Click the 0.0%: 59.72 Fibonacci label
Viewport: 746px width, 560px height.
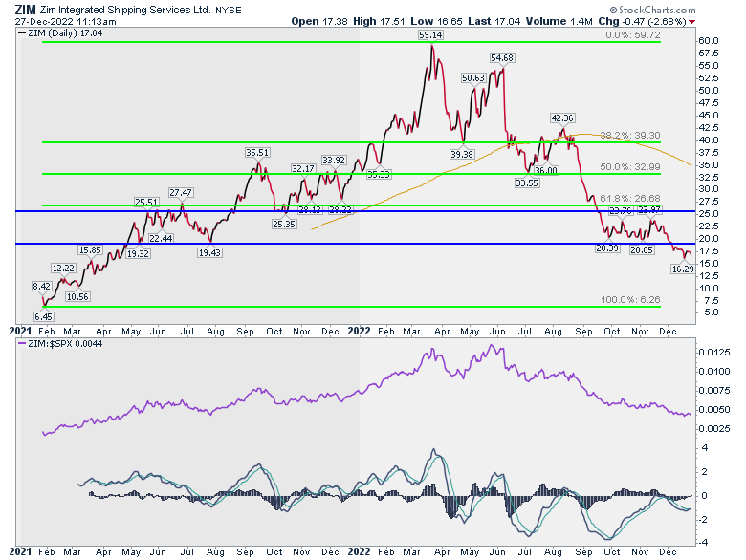click(633, 35)
